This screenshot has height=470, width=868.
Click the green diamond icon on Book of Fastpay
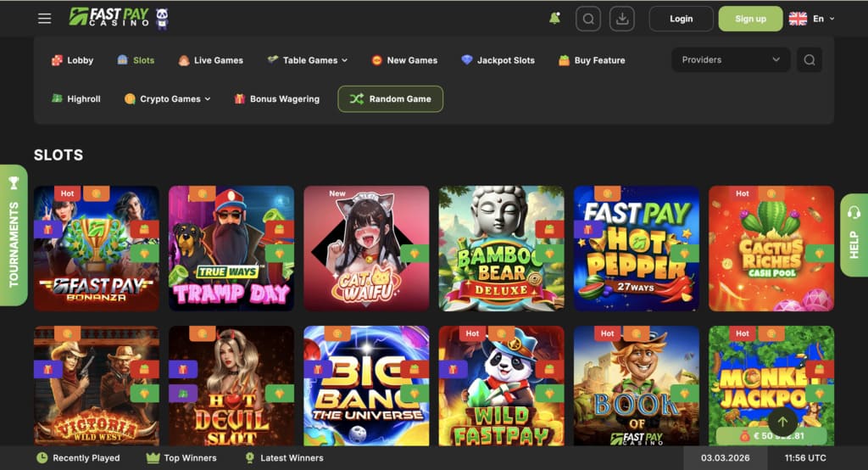pyautogui.click(x=685, y=394)
